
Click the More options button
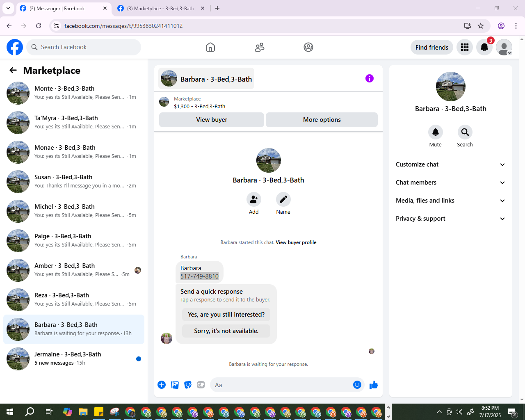pos(322,120)
